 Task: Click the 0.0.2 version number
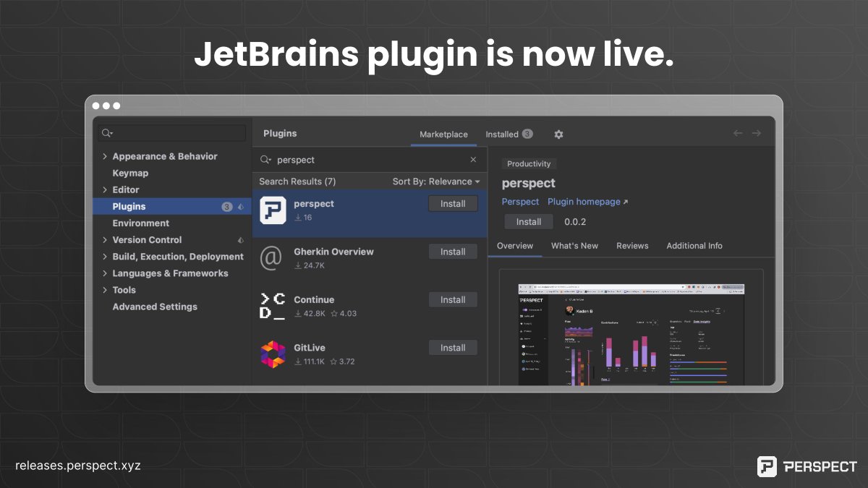(x=575, y=222)
